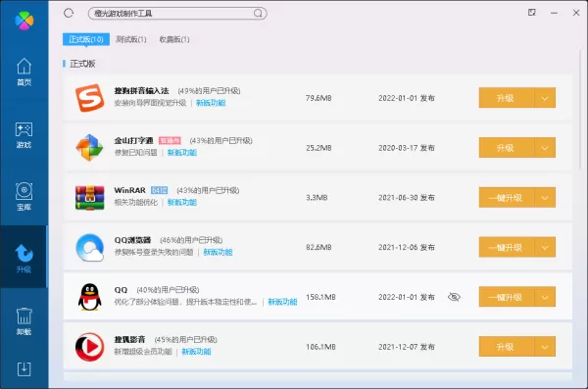Click the WinRAR title text

pyautogui.click(x=129, y=190)
